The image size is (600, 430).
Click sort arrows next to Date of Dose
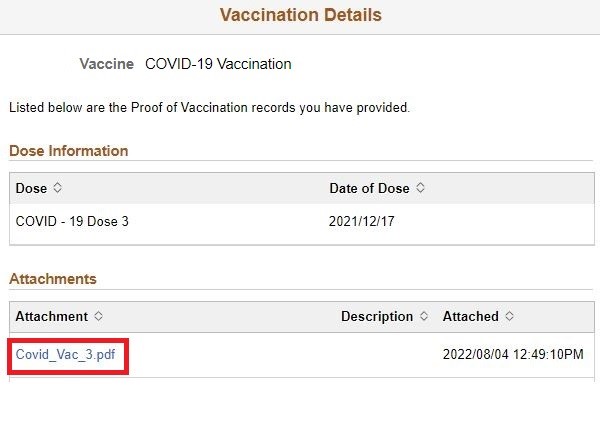[x=420, y=188]
